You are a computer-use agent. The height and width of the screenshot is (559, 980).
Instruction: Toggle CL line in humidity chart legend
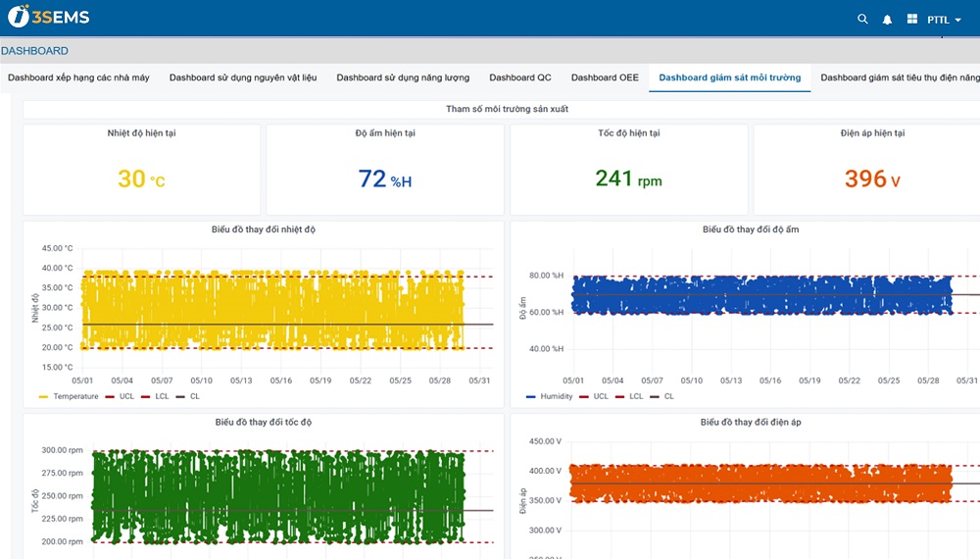662,396
